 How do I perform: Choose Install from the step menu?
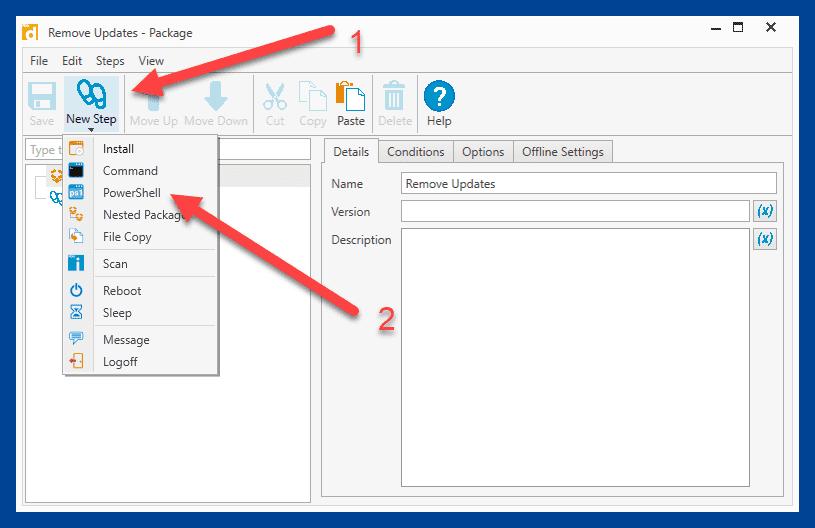[x=140, y=149]
